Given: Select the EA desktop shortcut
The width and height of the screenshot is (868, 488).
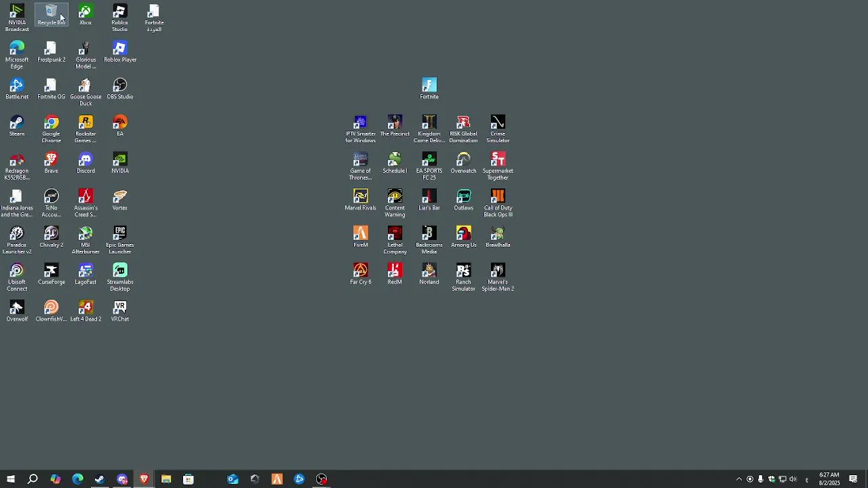Looking at the screenshot, I should pyautogui.click(x=120, y=126).
